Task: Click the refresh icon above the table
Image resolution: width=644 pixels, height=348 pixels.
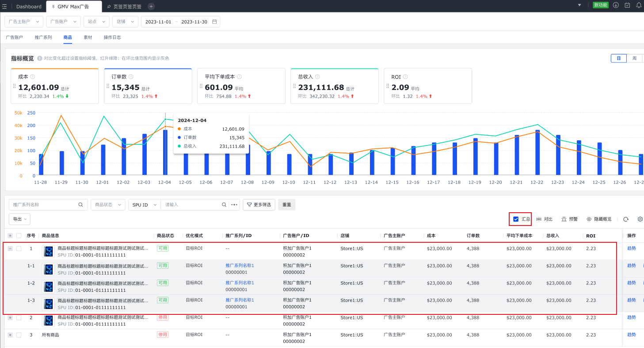Action: coord(626,219)
